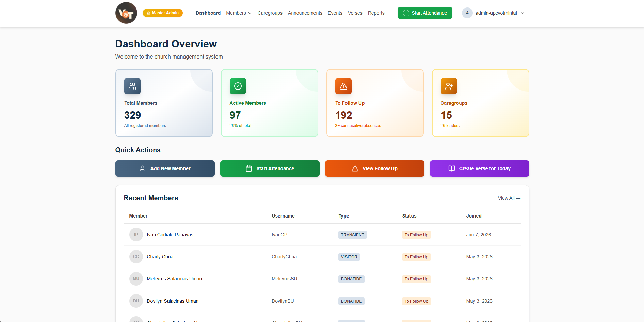
Task: Click member name Dovilyn Salacinas Uman
Action: (173, 301)
